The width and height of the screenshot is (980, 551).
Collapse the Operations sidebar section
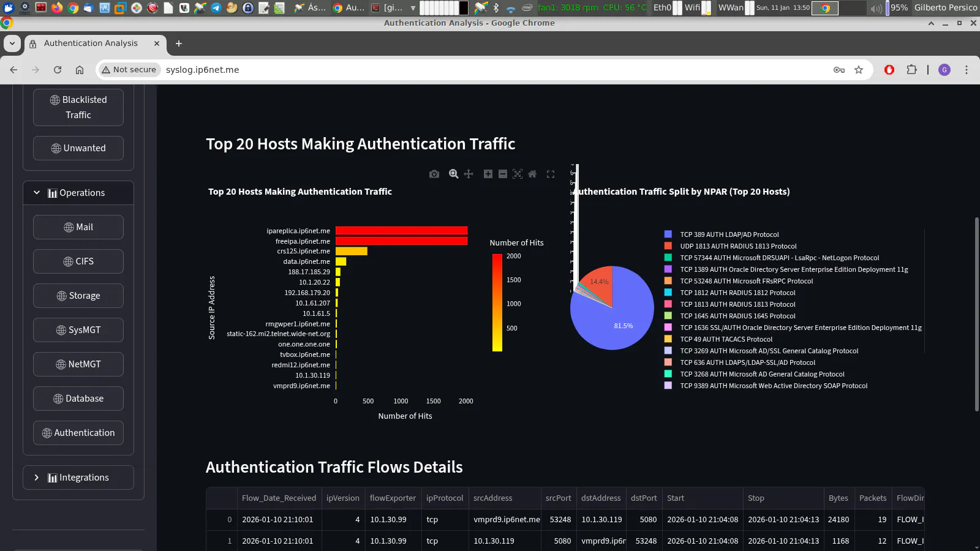78,193
